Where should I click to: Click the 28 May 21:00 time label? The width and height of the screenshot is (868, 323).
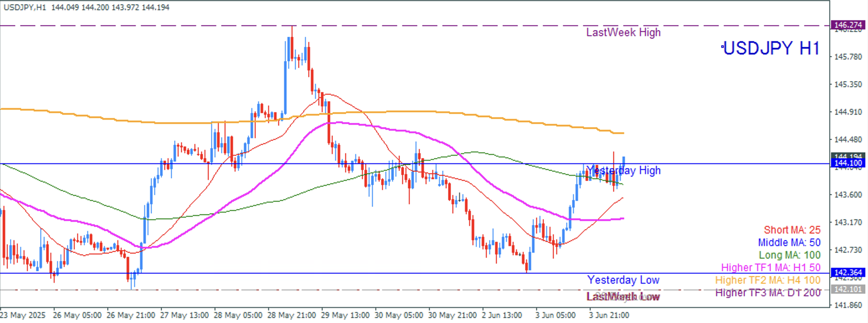tap(292, 315)
